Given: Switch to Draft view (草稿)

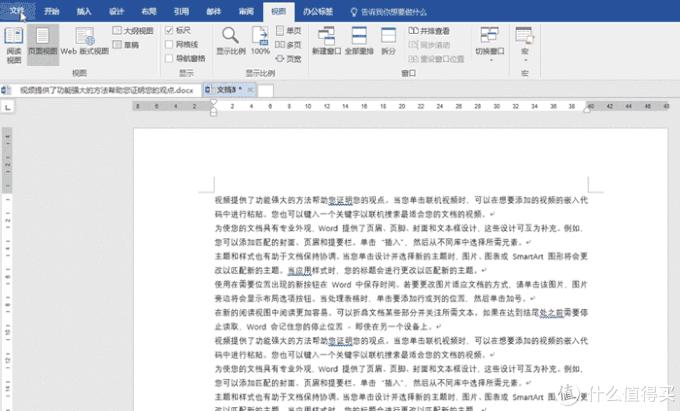Looking at the screenshot, I should click(x=126, y=44).
